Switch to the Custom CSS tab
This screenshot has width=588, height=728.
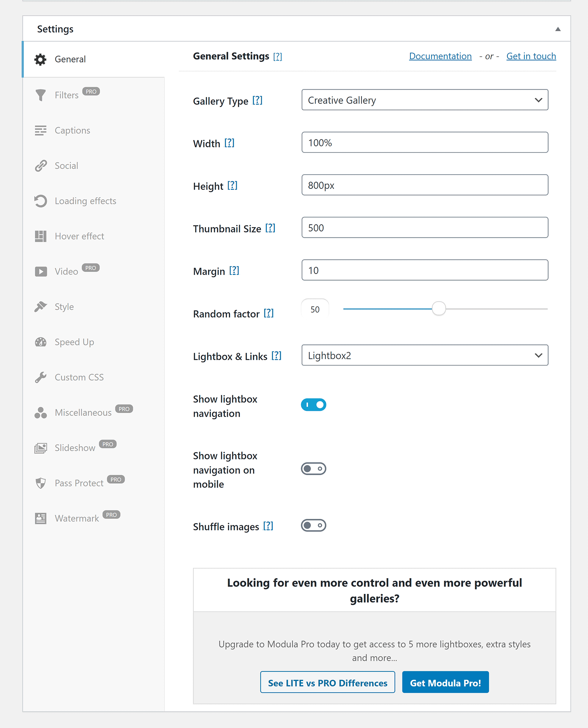(79, 377)
